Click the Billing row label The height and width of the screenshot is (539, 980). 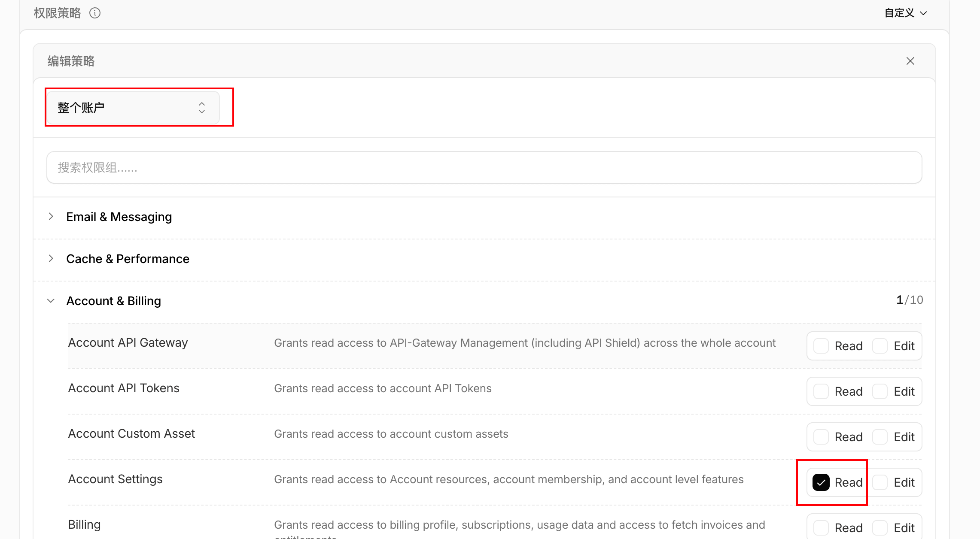(85, 525)
